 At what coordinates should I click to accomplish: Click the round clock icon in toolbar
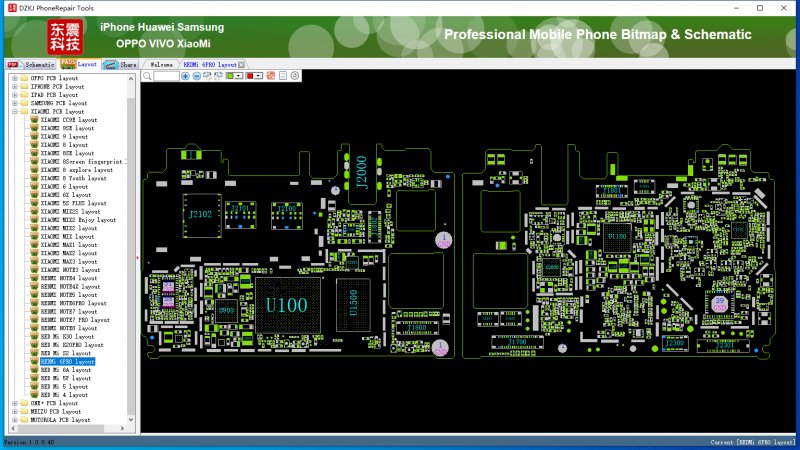(x=295, y=76)
